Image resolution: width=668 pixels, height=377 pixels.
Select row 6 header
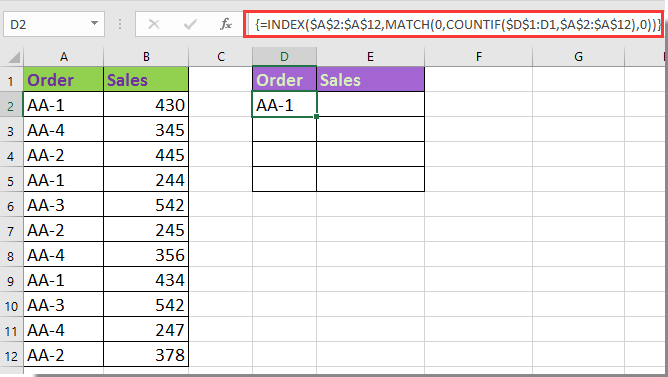coord(11,206)
